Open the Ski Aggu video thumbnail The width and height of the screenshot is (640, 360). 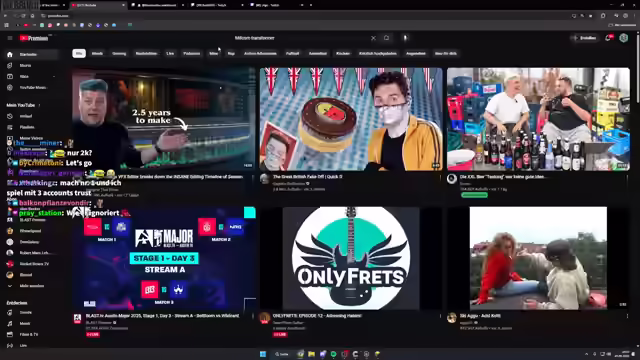(538, 258)
